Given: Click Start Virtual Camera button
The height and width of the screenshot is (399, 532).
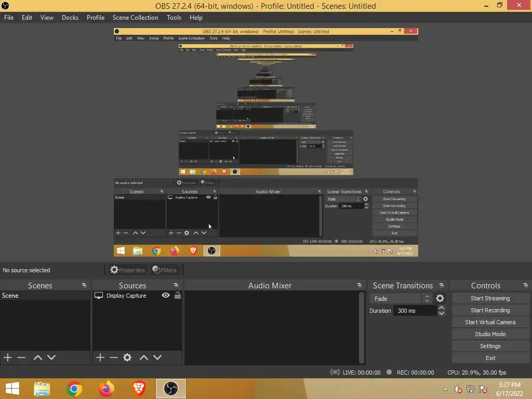Looking at the screenshot, I should coord(490,322).
